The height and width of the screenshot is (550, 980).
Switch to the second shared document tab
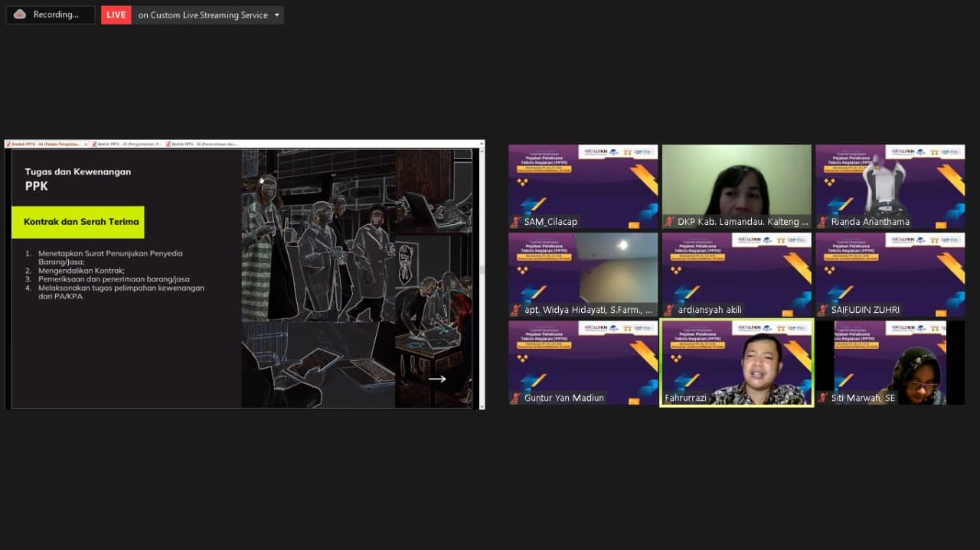pos(126,144)
